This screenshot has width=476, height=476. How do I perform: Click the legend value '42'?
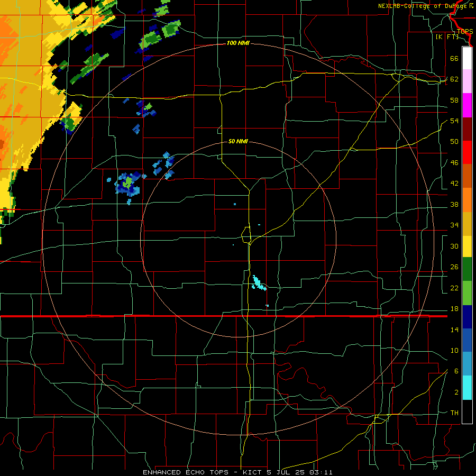pyautogui.click(x=454, y=184)
